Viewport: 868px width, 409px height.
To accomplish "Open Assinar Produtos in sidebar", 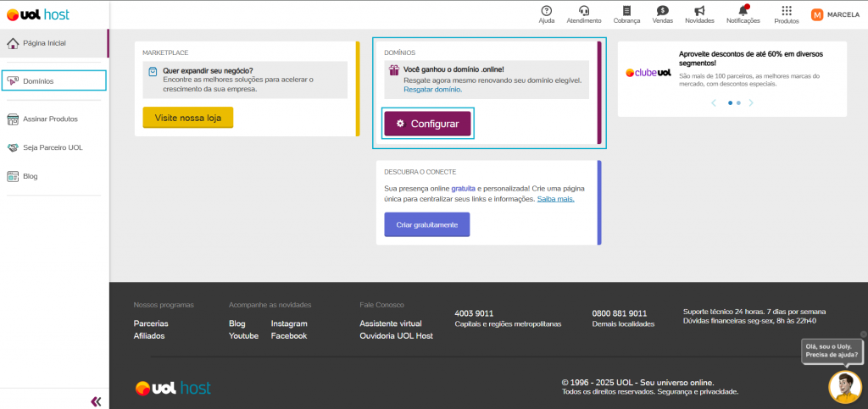I will 50,119.
